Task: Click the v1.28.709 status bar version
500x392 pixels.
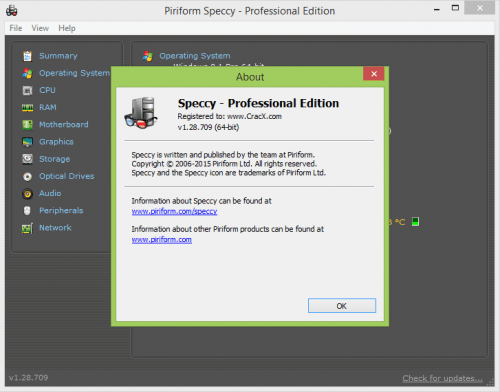Action: tap(29, 378)
